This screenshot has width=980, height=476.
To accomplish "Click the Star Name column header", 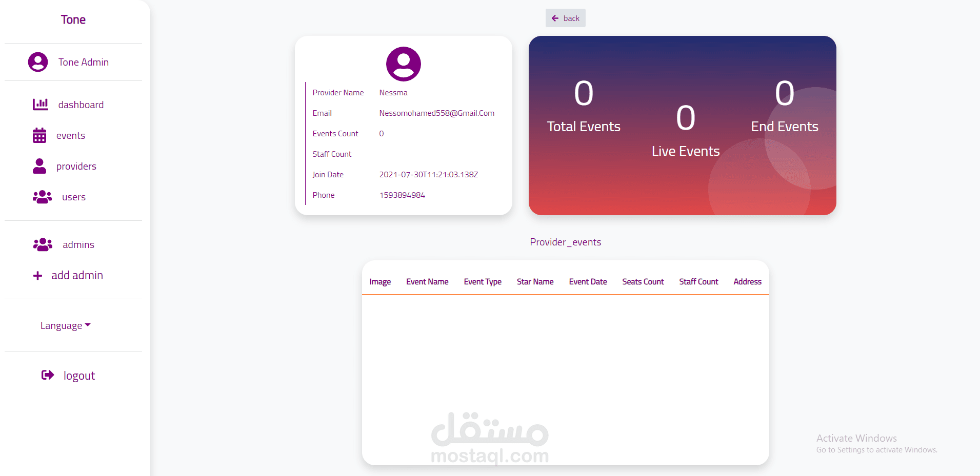I will 535,282.
